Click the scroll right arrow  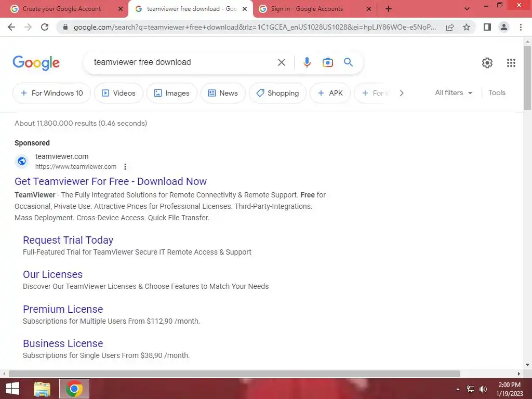click(519, 374)
